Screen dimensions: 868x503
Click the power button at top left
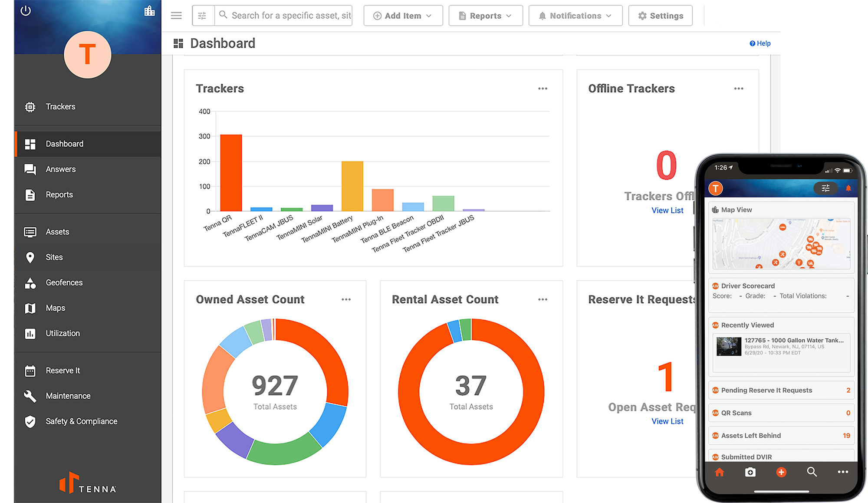(x=26, y=11)
